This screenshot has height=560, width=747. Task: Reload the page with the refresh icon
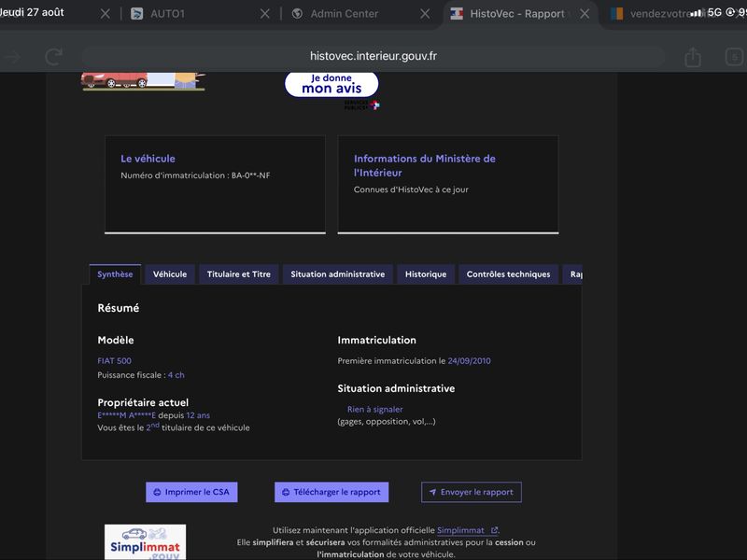(54, 57)
